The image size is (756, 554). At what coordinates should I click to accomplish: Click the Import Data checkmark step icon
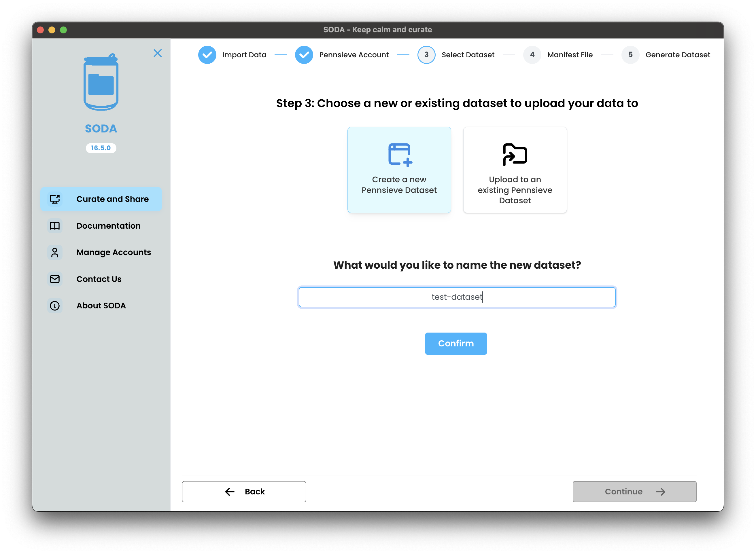207,55
